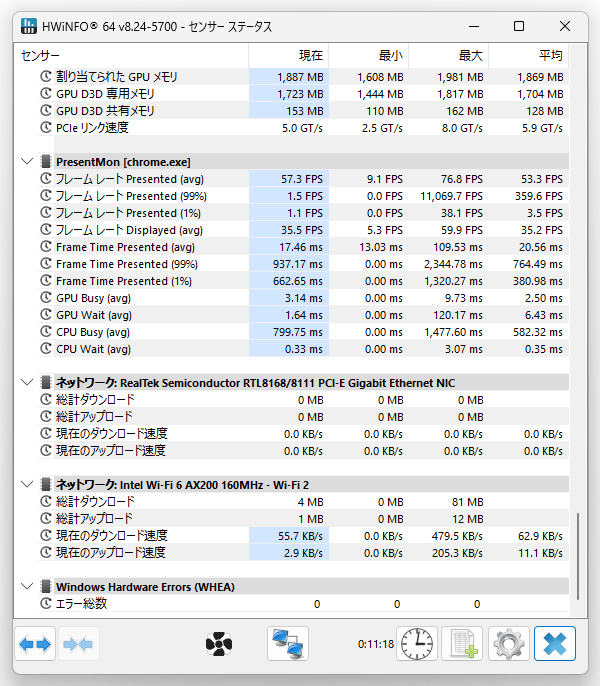Start logging with the sheet-plus icon
This screenshot has width=600, height=686.
tap(463, 644)
